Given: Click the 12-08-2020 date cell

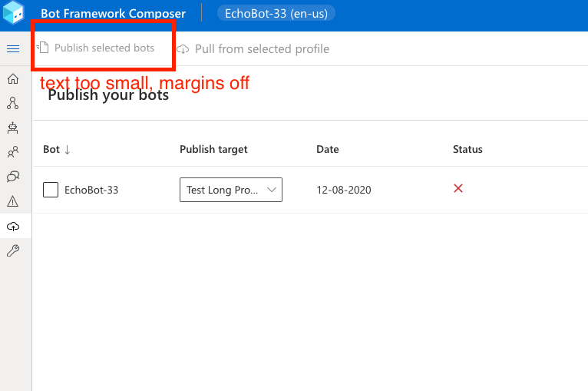Looking at the screenshot, I should [344, 191].
